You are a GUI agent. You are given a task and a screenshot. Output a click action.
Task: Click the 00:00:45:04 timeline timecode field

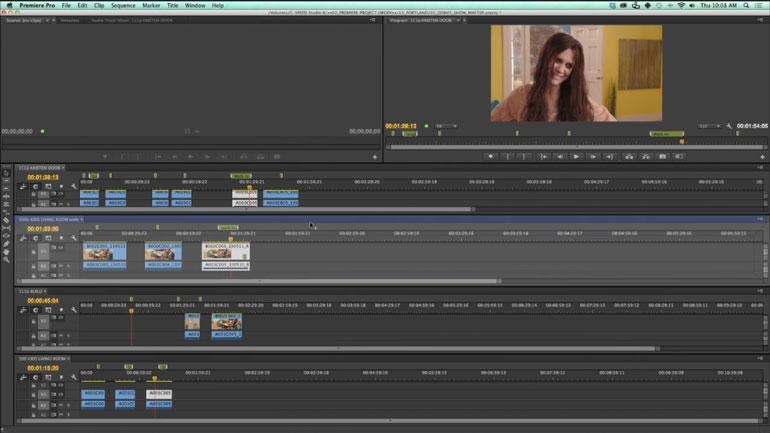tap(43, 300)
